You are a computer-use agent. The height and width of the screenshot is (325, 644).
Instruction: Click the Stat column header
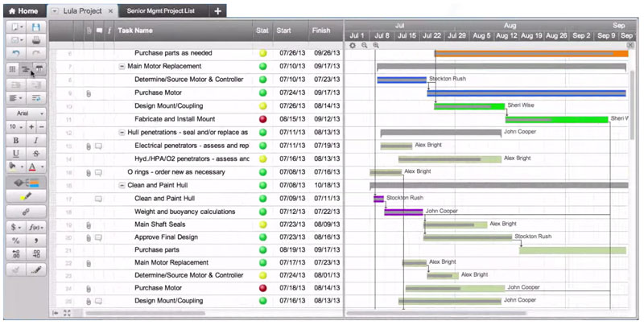[x=262, y=31]
